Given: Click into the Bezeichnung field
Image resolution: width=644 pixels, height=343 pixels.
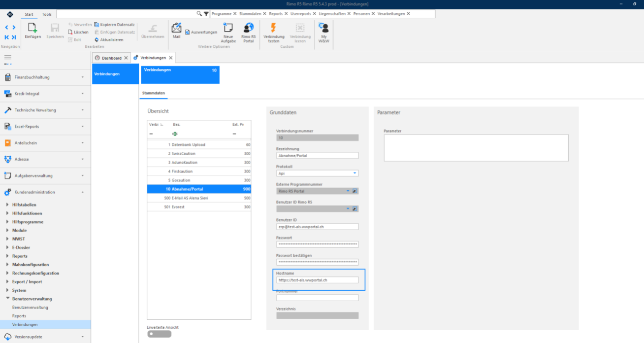Looking at the screenshot, I should point(318,155).
